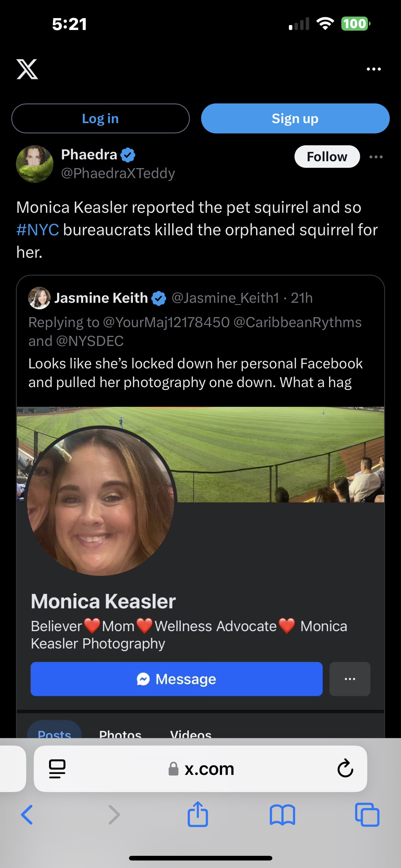Open the #NYC hashtag link
This screenshot has width=401, height=868.
(38, 230)
